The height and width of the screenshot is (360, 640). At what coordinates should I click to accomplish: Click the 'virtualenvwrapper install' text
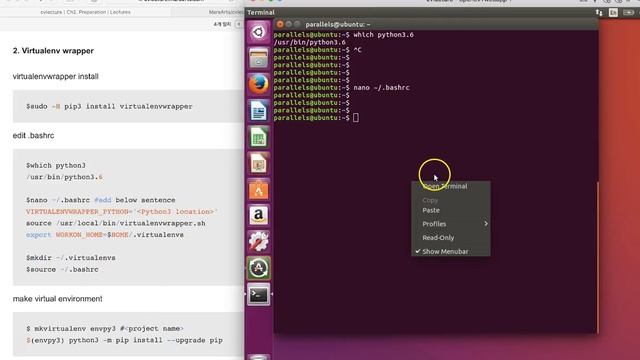point(56,76)
